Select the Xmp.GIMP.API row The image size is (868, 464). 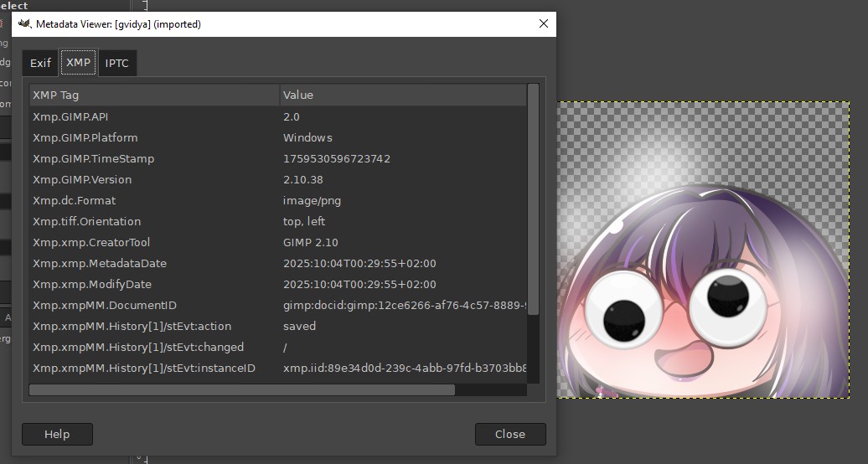278,116
